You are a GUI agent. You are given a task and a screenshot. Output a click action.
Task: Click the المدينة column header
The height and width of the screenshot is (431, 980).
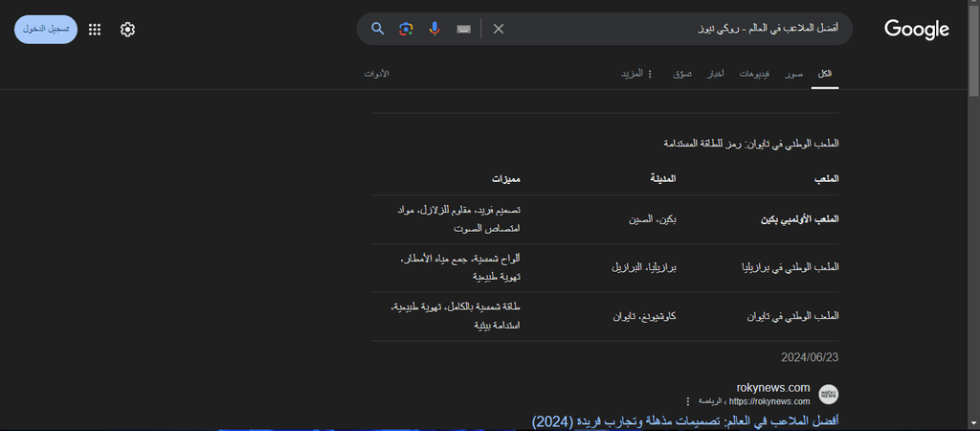click(664, 179)
